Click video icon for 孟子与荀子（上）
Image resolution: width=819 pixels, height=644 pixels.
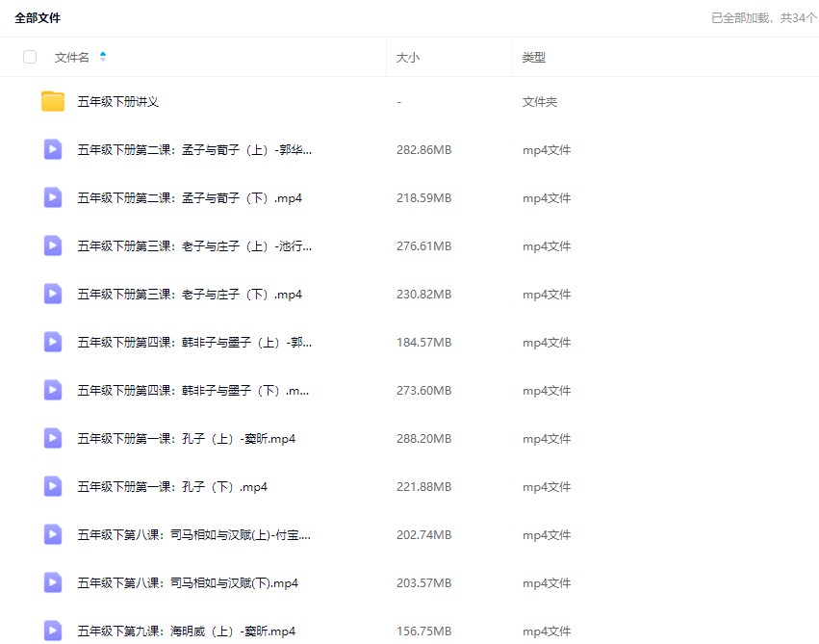pos(53,149)
